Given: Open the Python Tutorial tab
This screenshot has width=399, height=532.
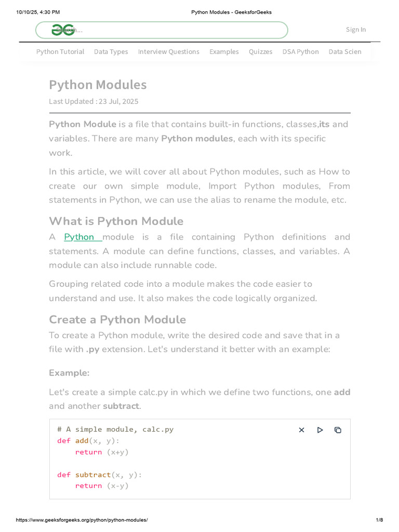Looking at the screenshot, I should tap(60, 51).
